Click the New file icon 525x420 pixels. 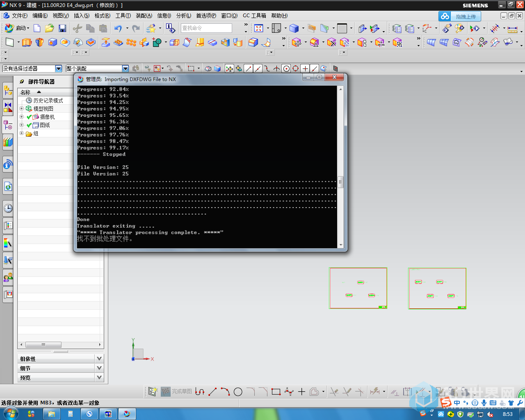(37, 28)
